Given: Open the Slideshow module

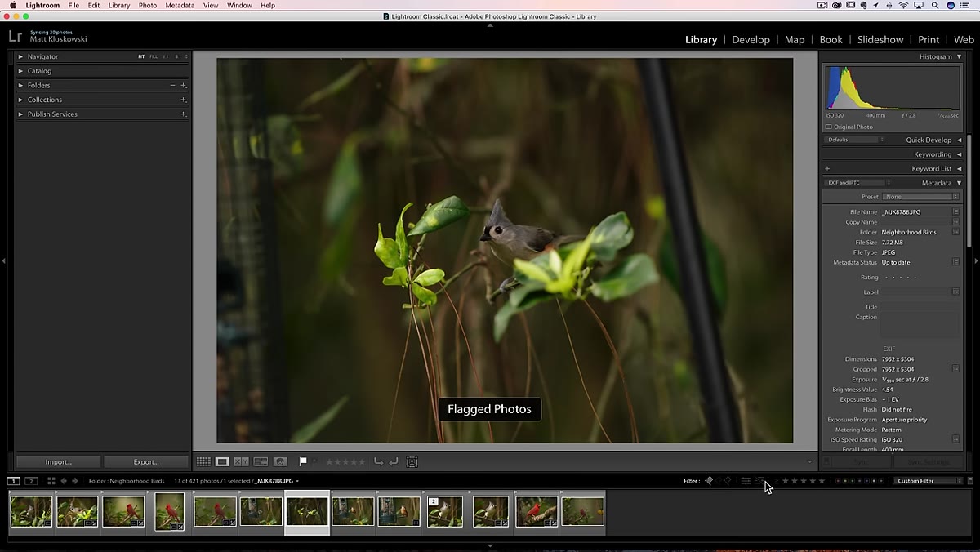Looking at the screenshot, I should (880, 39).
